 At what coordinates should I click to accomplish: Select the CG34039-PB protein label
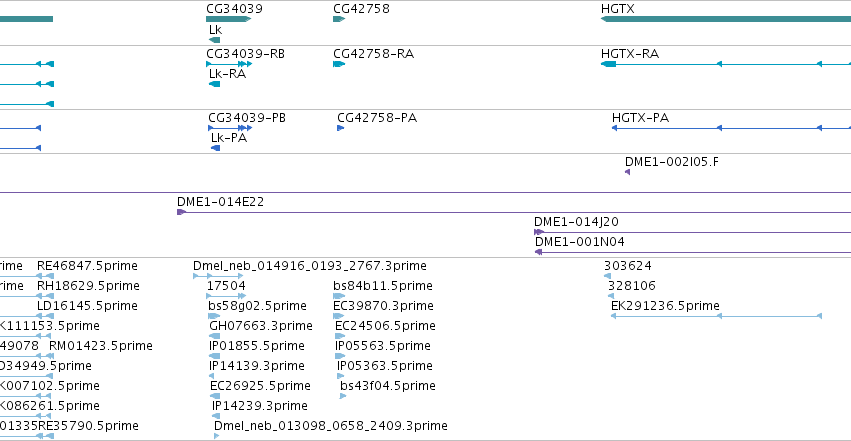(x=247, y=118)
